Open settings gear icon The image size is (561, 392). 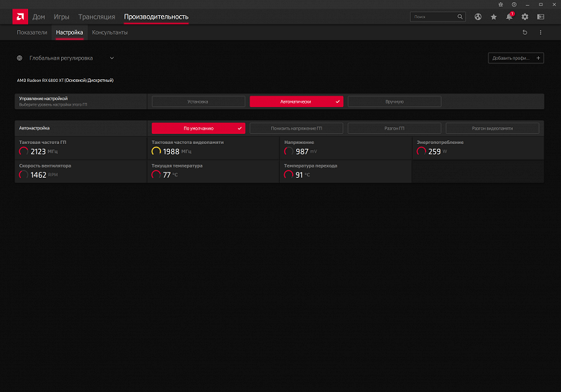[525, 17]
